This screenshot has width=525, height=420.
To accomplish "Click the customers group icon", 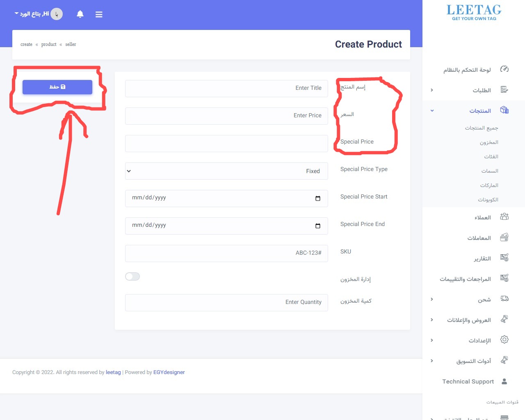I will (x=504, y=217).
